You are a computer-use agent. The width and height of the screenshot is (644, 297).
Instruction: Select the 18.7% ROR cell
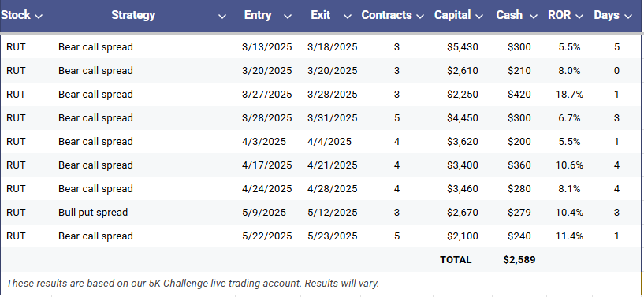click(x=569, y=95)
